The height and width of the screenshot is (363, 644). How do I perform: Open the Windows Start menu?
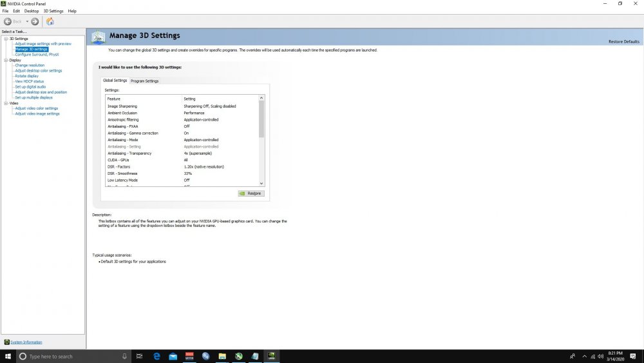(x=8, y=357)
